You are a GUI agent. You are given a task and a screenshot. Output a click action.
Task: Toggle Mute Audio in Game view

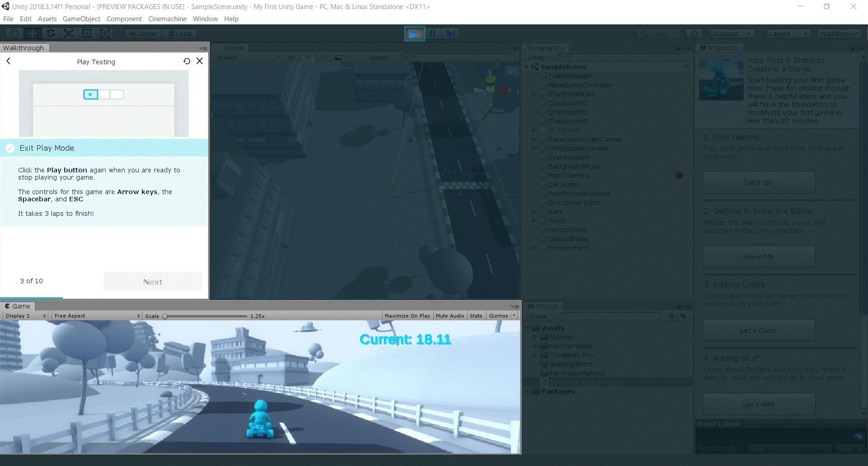(449, 316)
